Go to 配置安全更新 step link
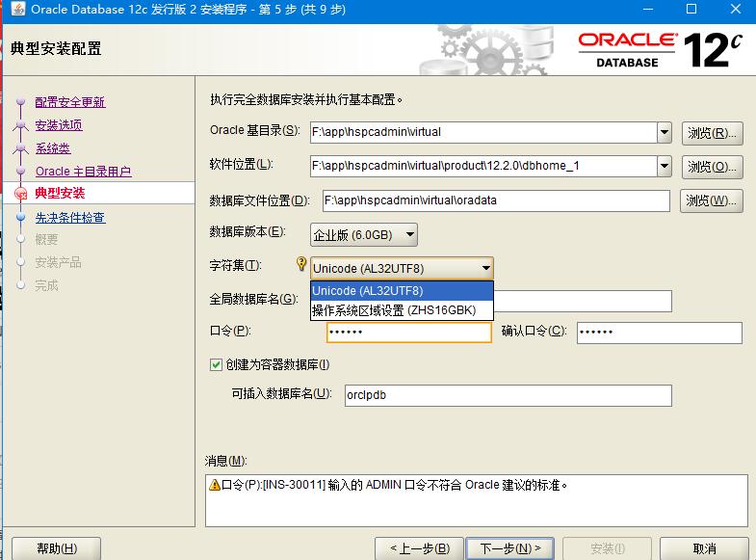This screenshot has height=560, width=756. pyautogui.click(x=70, y=102)
